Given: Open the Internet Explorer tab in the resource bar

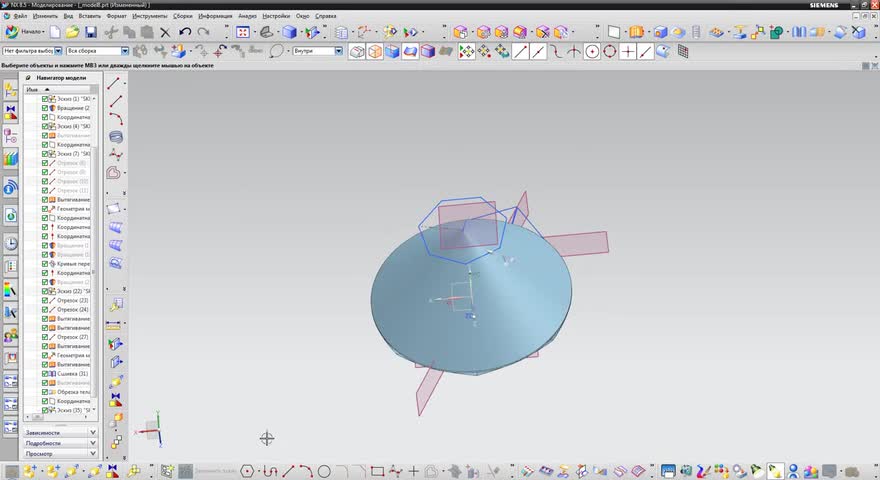Looking at the screenshot, I should coord(10,215).
